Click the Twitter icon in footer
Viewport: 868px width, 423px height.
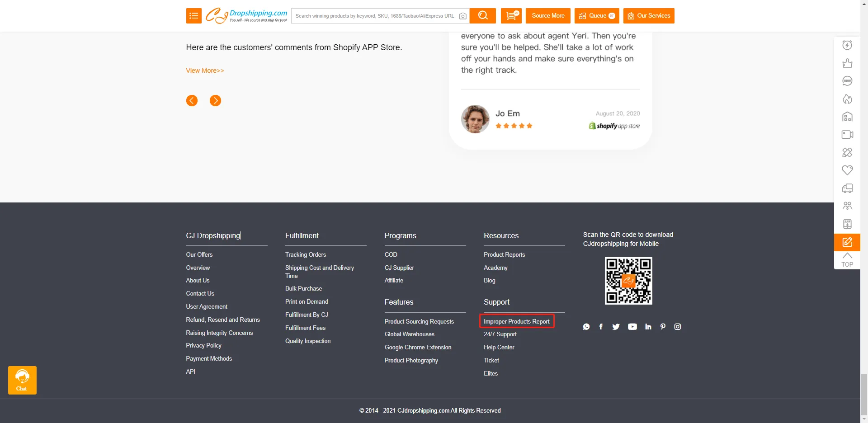click(616, 327)
